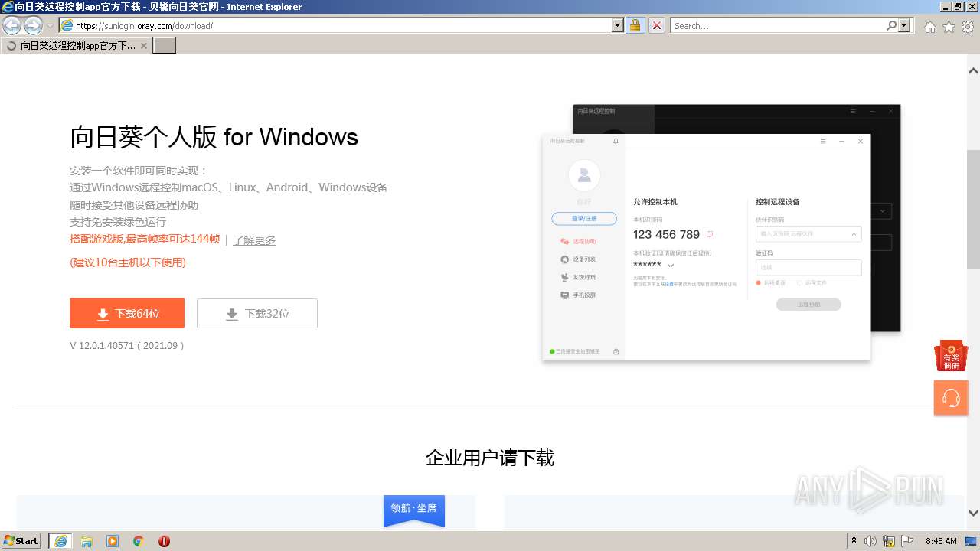
Task: Click the Internet Explorer taskbar icon
Action: click(60, 541)
